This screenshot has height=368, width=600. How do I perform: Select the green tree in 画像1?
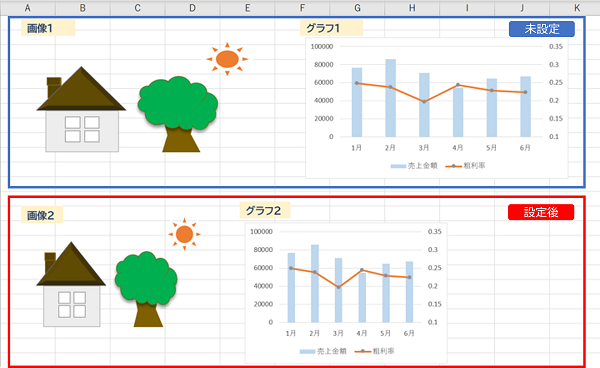(x=178, y=114)
